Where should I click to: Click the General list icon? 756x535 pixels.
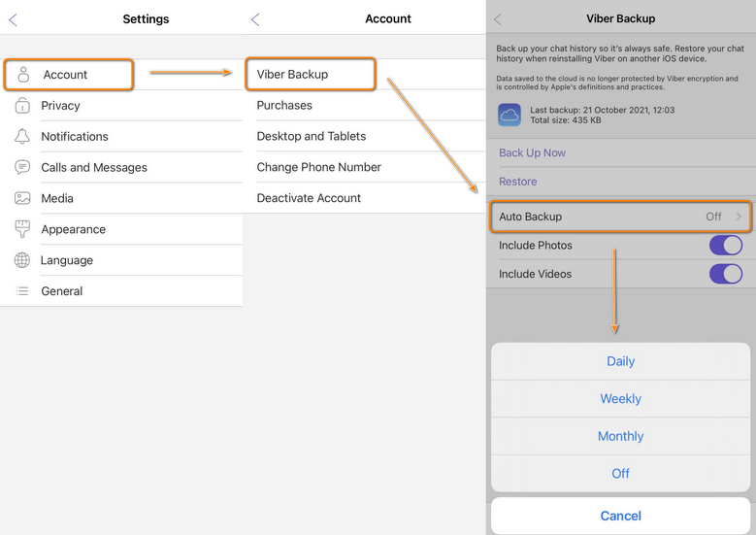pyautogui.click(x=22, y=291)
